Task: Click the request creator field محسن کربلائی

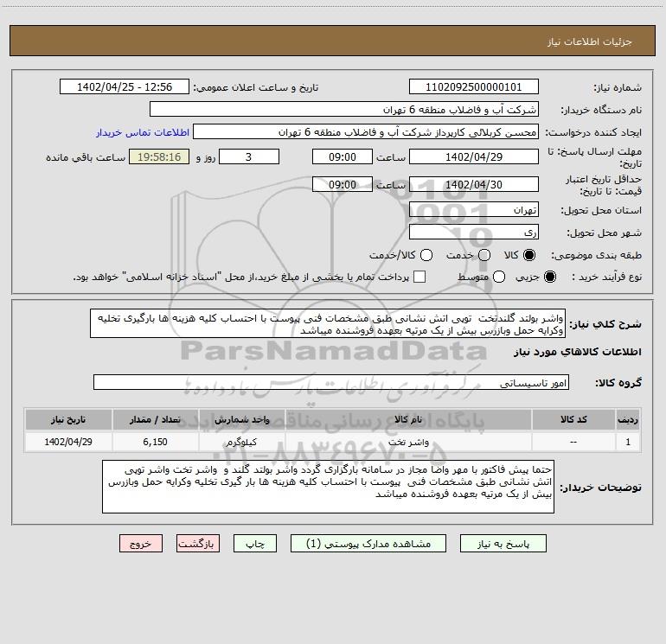Action: point(366,132)
